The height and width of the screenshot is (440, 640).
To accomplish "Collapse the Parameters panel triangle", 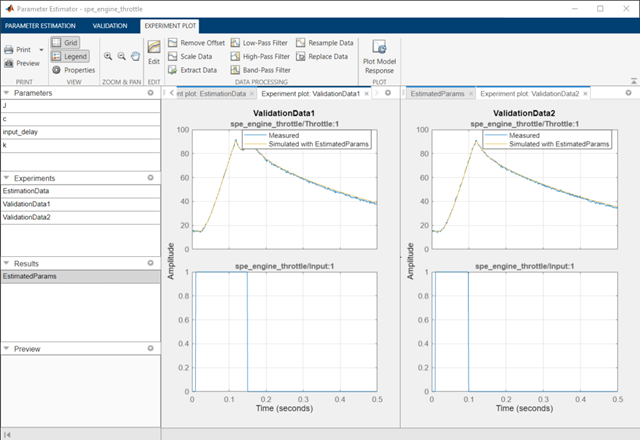I will pyautogui.click(x=6, y=93).
